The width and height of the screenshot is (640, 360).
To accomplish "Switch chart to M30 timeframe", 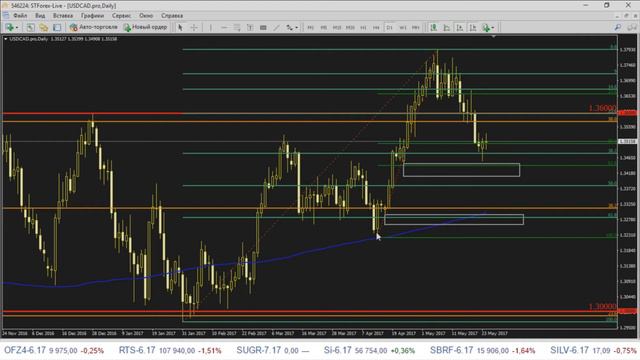I will 350,27.
